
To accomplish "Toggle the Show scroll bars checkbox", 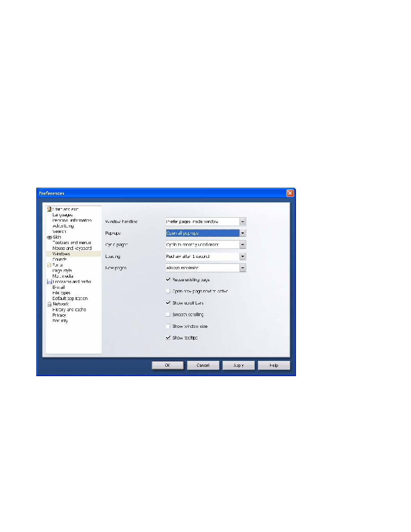I will [168, 303].
